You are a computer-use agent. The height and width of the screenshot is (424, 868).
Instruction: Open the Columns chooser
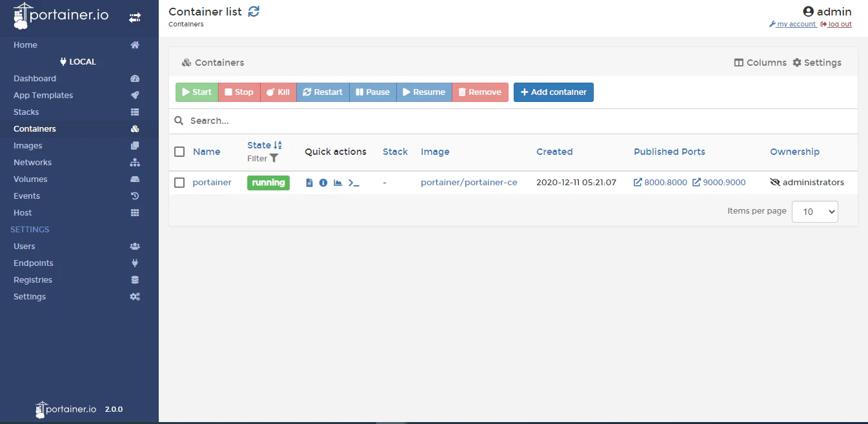760,63
